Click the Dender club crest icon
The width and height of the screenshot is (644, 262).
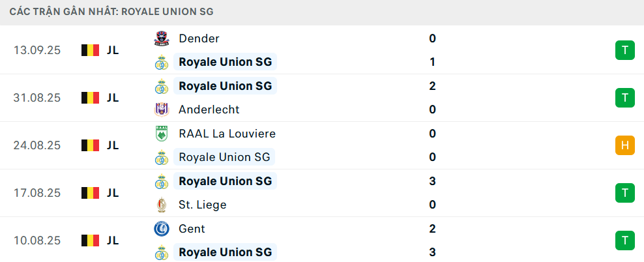tap(161, 39)
